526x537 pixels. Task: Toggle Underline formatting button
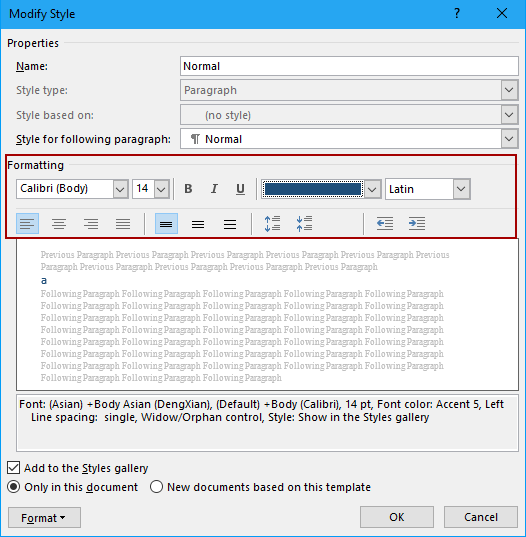(x=240, y=189)
